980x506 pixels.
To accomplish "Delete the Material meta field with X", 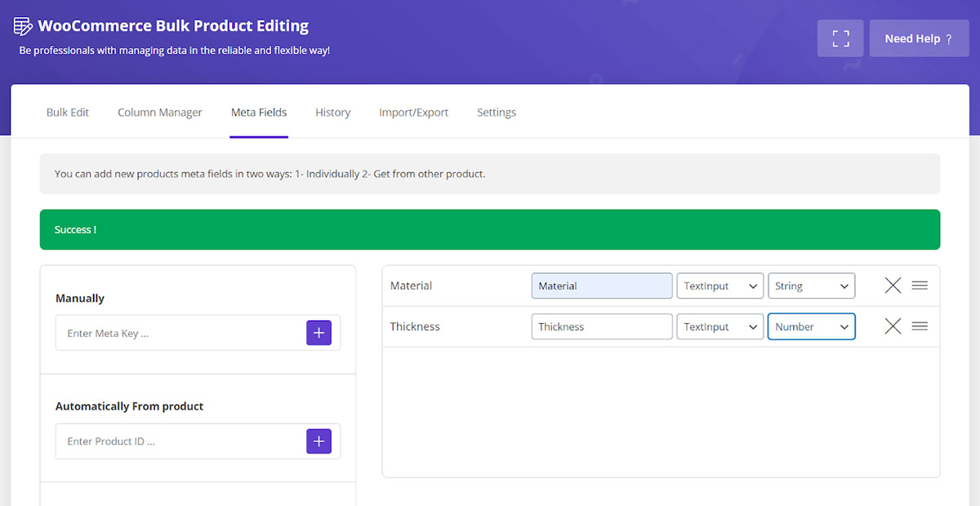I will (893, 286).
